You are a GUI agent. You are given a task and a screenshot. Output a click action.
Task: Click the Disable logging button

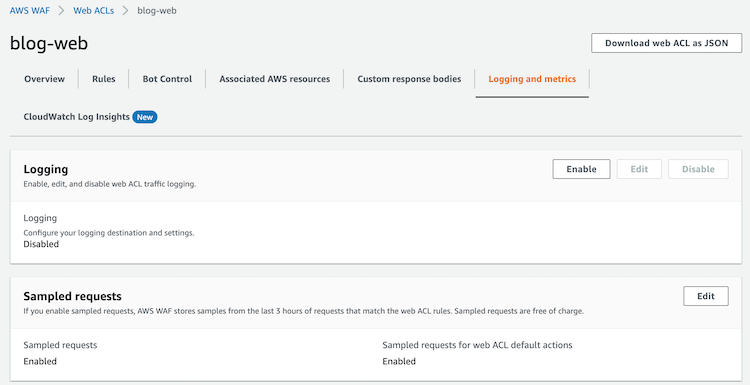click(x=698, y=169)
